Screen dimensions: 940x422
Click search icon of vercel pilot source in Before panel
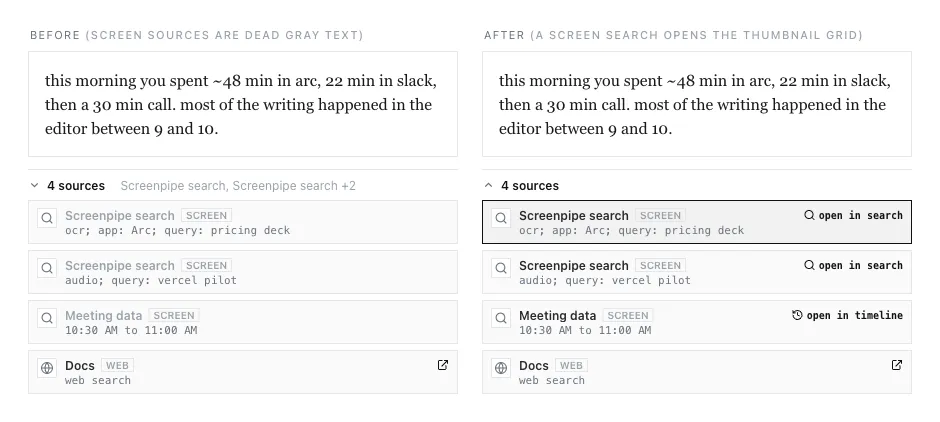pos(47,268)
